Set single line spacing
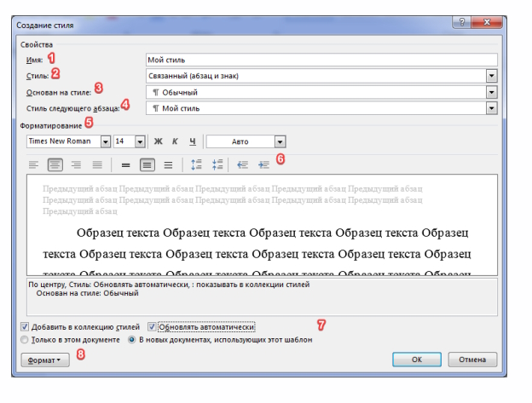Image resolution: width=532 pixels, height=403 pixels. (125, 164)
